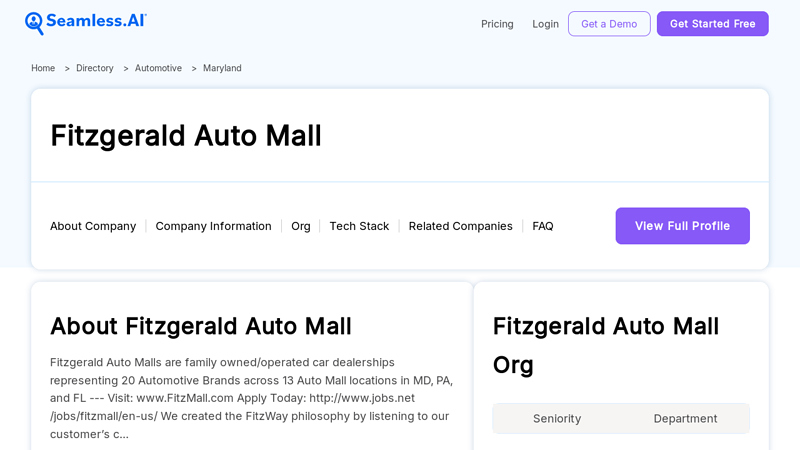Go to Login
This screenshot has height=450, width=800.
(x=545, y=24)
